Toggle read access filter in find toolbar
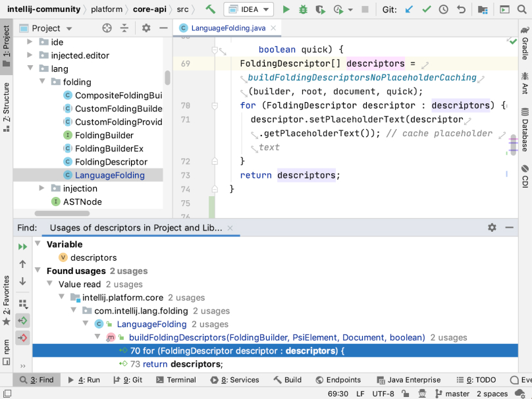This screenshot has height=399, width=532. (22, 322)
